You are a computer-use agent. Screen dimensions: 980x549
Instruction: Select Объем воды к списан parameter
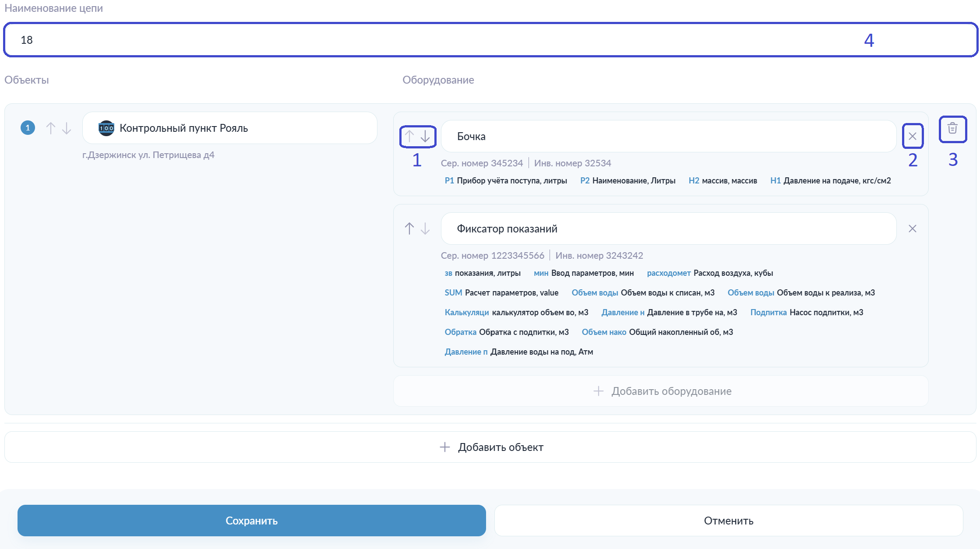(x=643, y=293)
